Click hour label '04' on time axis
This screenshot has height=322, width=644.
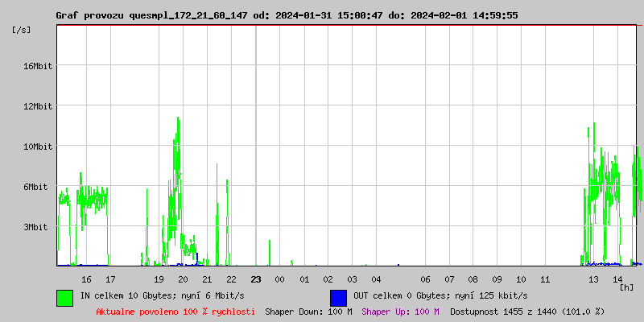[376, 279]
